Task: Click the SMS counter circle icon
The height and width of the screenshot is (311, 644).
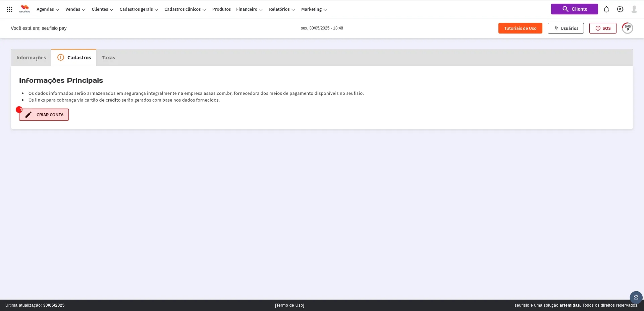Action: pyautogui.click(x=627, y=28)
